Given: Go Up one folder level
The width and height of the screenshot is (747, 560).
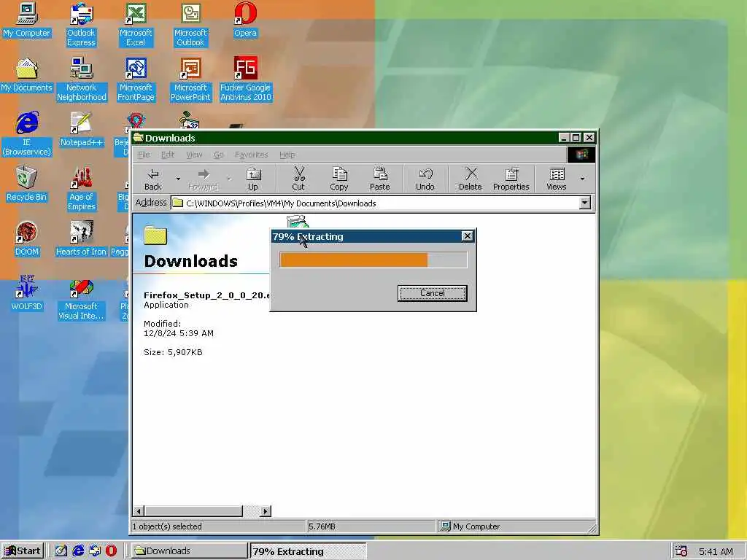Looking at the screenshot, I should click(x=253, y=179).
